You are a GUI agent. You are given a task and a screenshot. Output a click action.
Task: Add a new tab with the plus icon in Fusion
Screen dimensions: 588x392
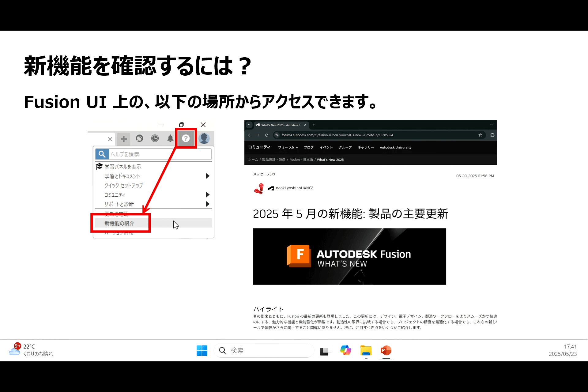[x=124, y=139]
